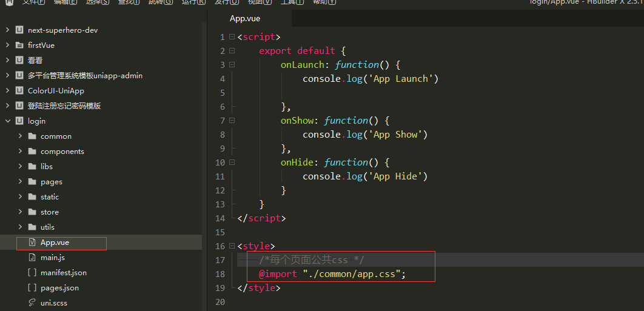Screen dimensions: 644x311
Task: Click the closing </style> tag
Action: 259,288
